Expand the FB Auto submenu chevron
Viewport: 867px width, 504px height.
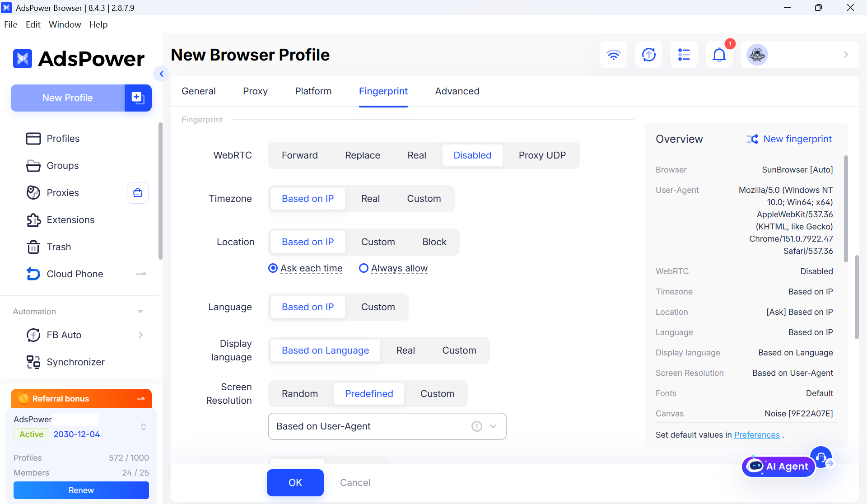click(140, 335)
